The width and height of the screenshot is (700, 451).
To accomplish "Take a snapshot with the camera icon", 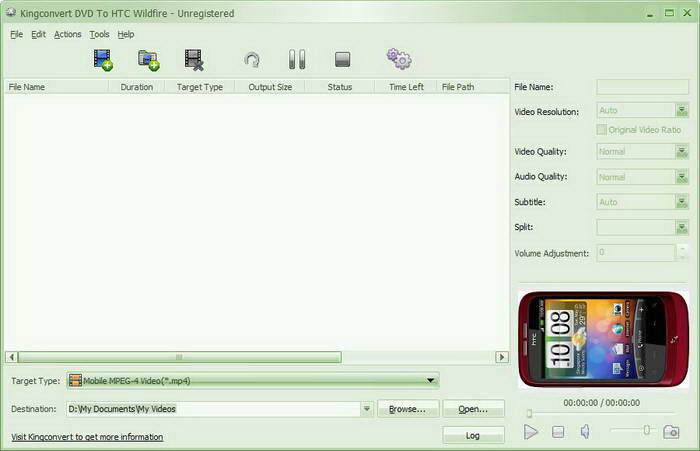I will point(671,431).
